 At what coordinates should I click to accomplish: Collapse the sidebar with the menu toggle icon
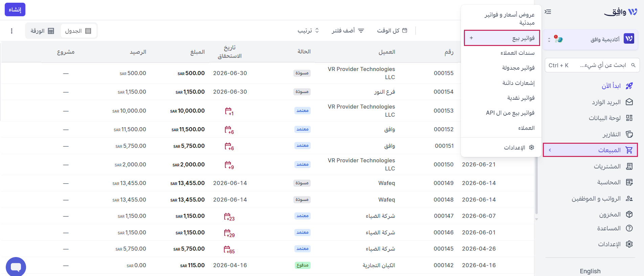pos(548,12)
